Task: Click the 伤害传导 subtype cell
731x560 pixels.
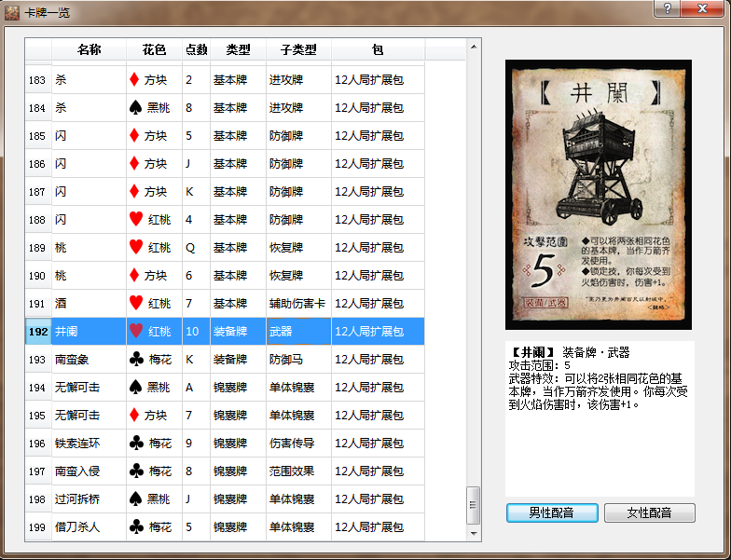Action: click(298, 444)
